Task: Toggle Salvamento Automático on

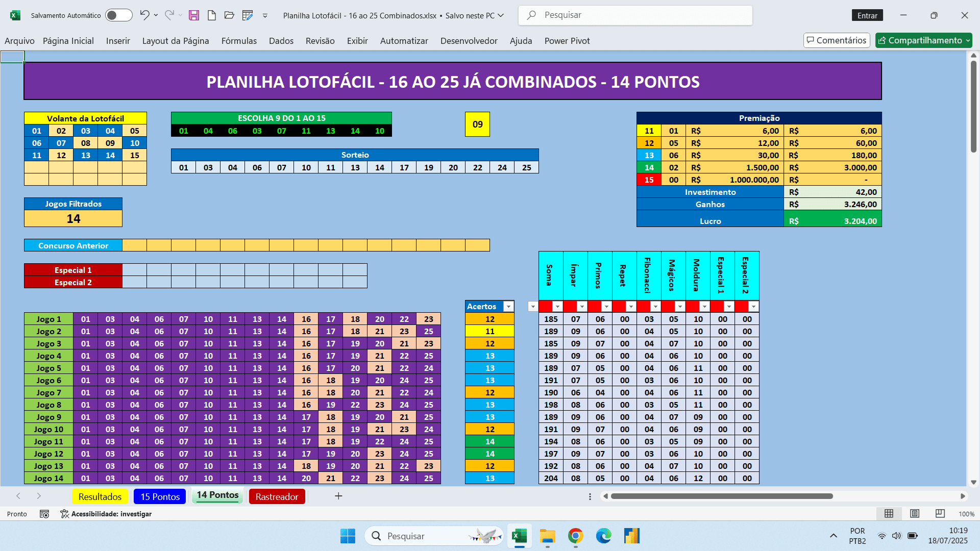Action: [x=118, y=15]
